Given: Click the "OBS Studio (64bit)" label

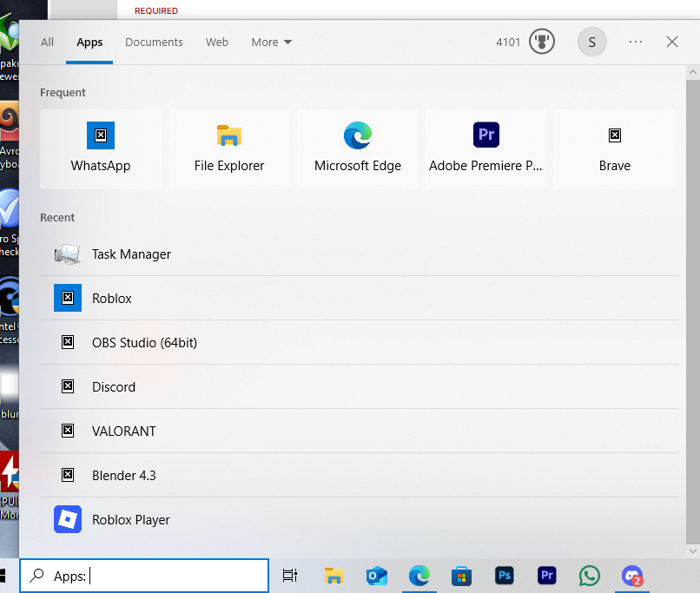Looking at the screenshot, I should pyautogui.click(x=144, y=342).
